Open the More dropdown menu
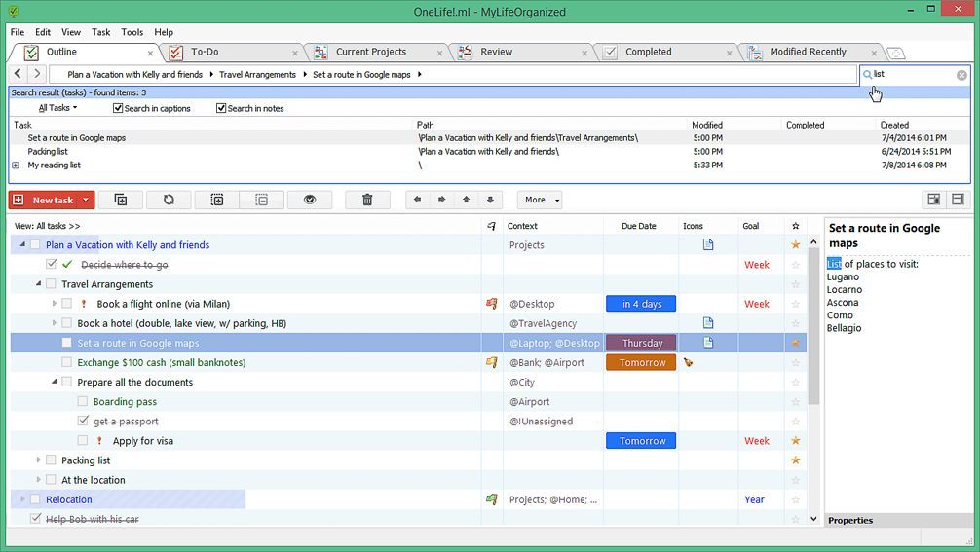This screenshot has height=552, width=980. [x=540, y=200]
